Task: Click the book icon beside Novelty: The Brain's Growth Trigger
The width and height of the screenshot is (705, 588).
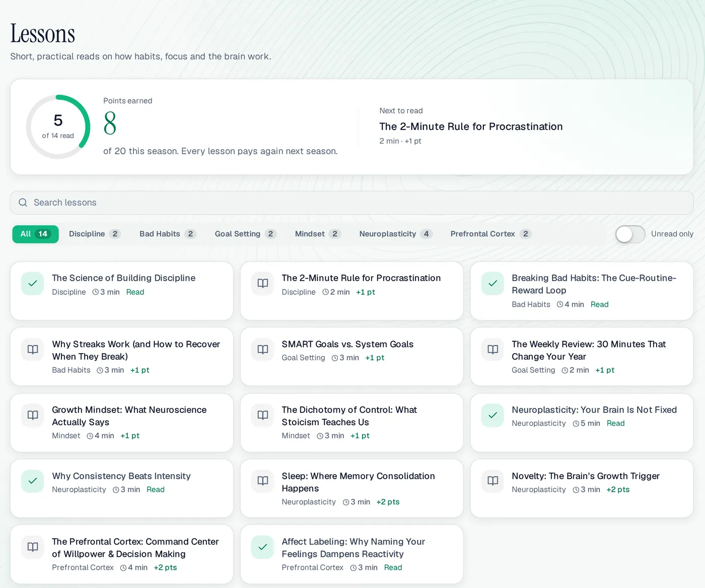Action: pos(493,481)
